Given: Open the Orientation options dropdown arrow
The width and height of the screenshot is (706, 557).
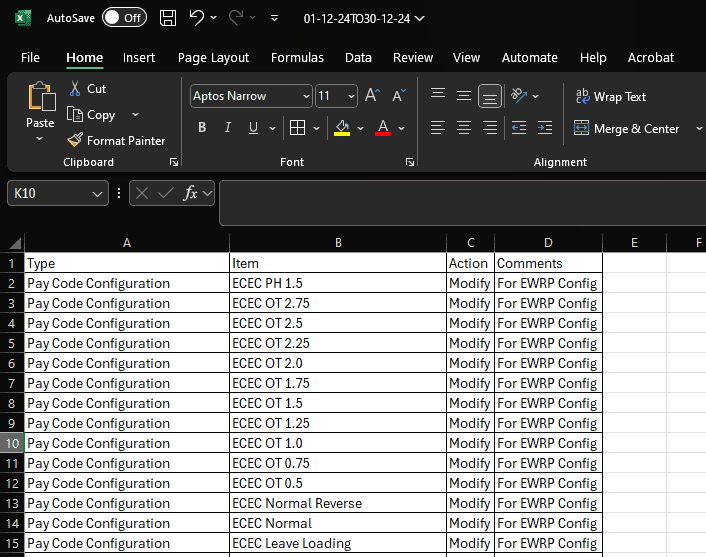Looking at the screenshot, I should 535,96.
